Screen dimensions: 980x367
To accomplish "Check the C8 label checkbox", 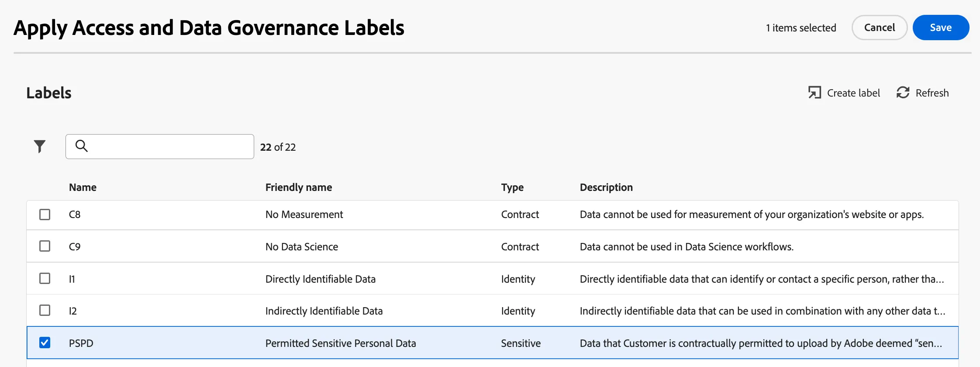I will (x=45, y=215).
